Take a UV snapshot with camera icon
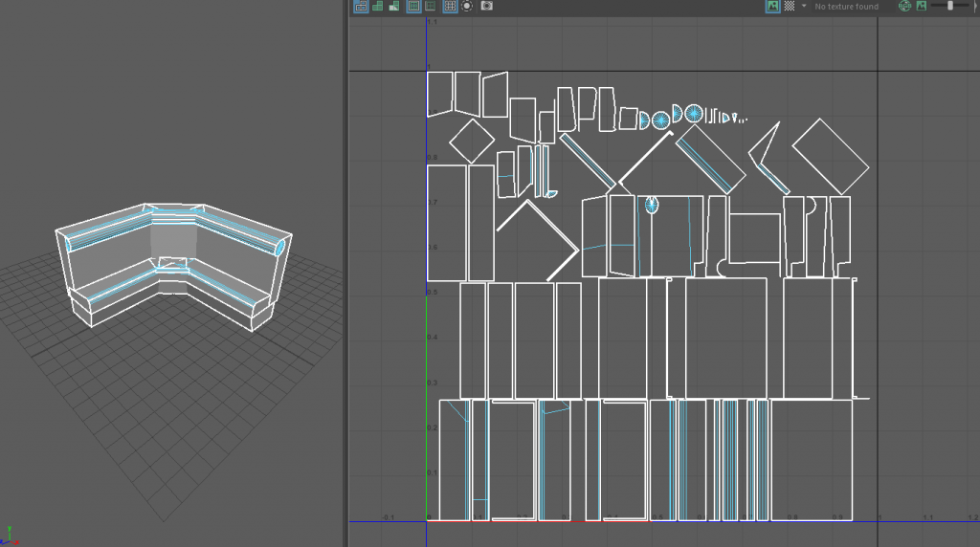The height and width of the screenshot is (547, 980). (487, 6)
